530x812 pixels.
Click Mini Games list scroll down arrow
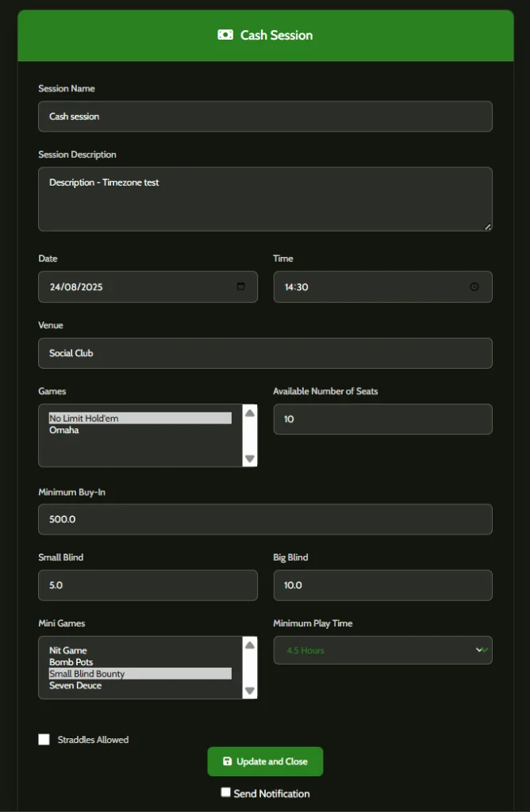point(250,691)
